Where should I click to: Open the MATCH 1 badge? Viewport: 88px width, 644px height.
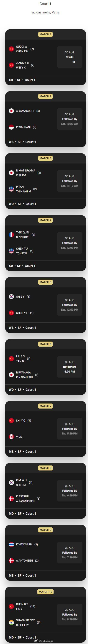click(45, 34)
